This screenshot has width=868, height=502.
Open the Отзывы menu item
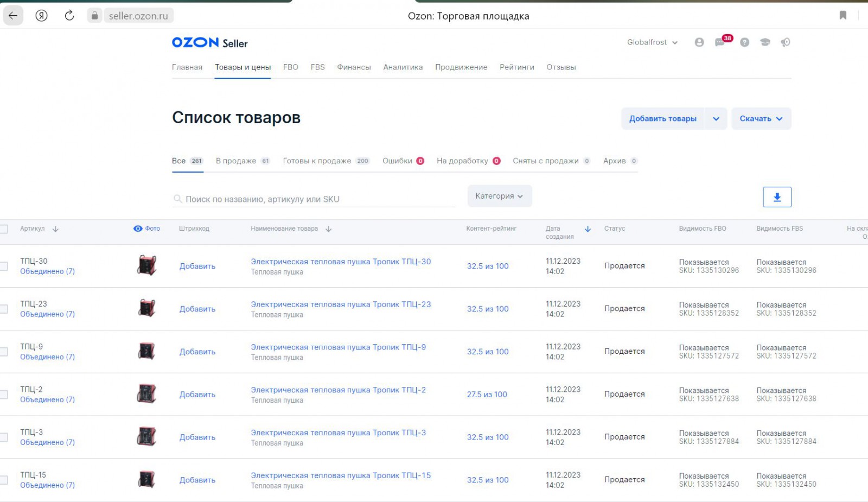click(x=561, y=67)
